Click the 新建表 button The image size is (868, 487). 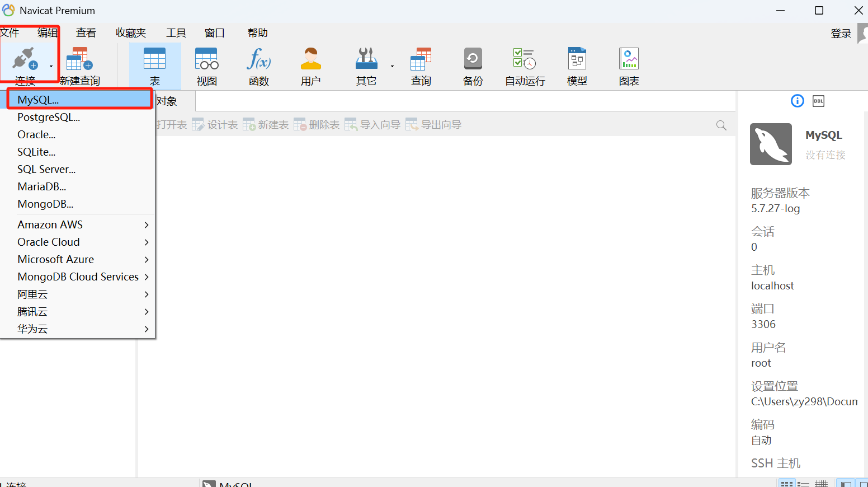pos(266,125)
